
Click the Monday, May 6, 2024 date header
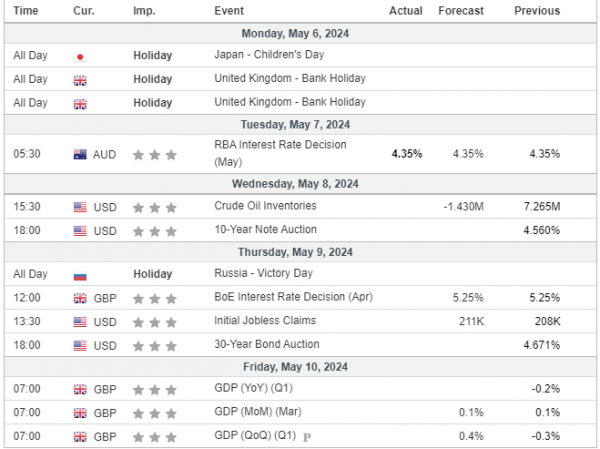click(295, 34)
